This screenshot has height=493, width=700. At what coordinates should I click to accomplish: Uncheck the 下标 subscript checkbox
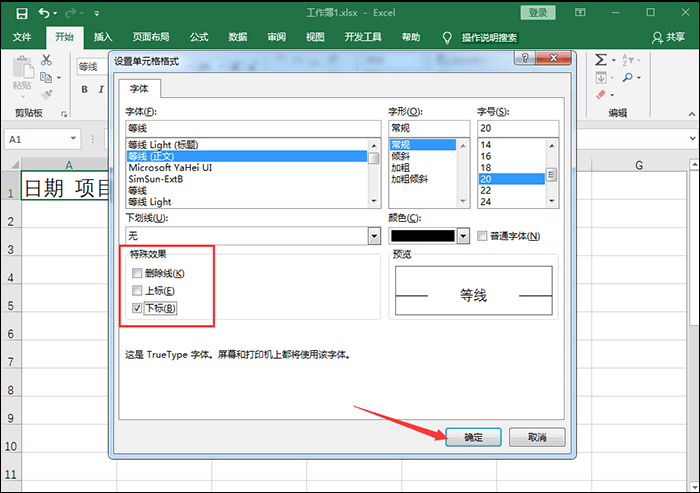point(137,308)
